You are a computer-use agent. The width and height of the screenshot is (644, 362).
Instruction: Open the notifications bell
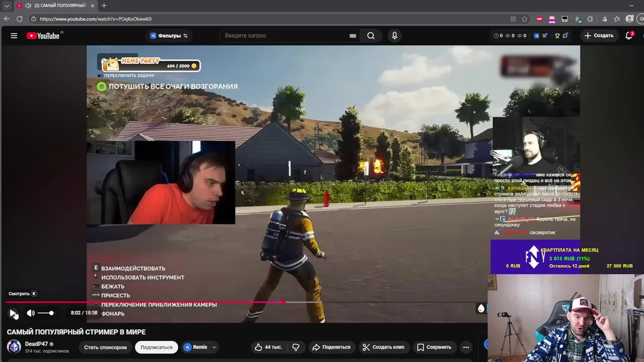[x=629, y=36]
